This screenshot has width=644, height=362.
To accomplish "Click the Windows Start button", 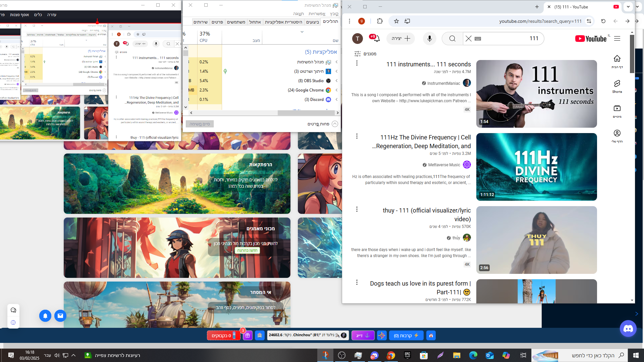I will tap(636, 355).
